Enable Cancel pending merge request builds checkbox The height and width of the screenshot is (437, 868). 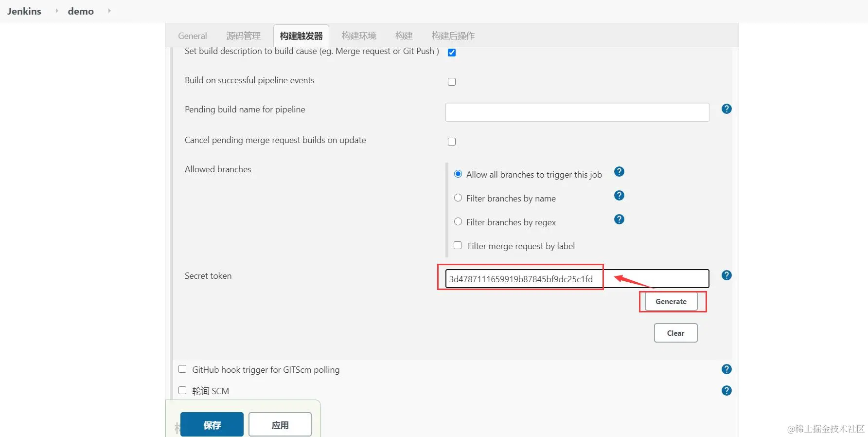452,142
